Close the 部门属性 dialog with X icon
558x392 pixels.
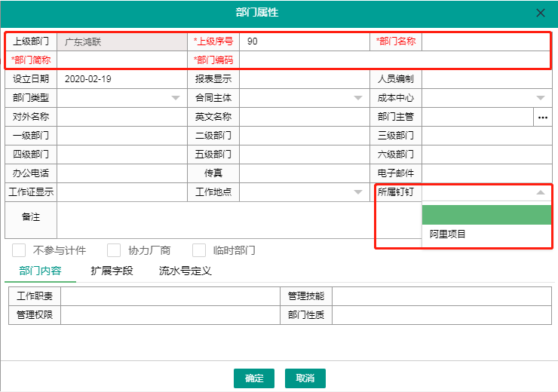click(x=541, y=13)
